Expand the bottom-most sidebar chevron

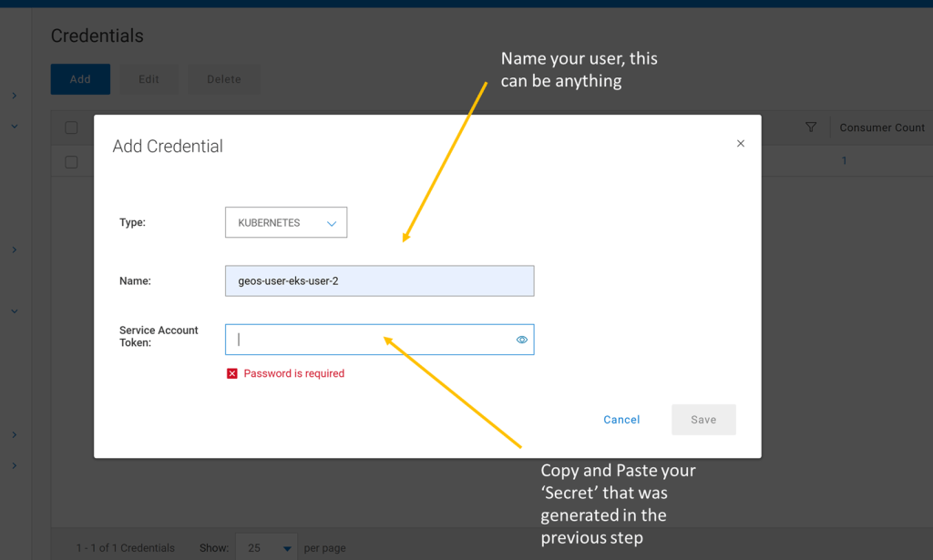tap(15, 466)
